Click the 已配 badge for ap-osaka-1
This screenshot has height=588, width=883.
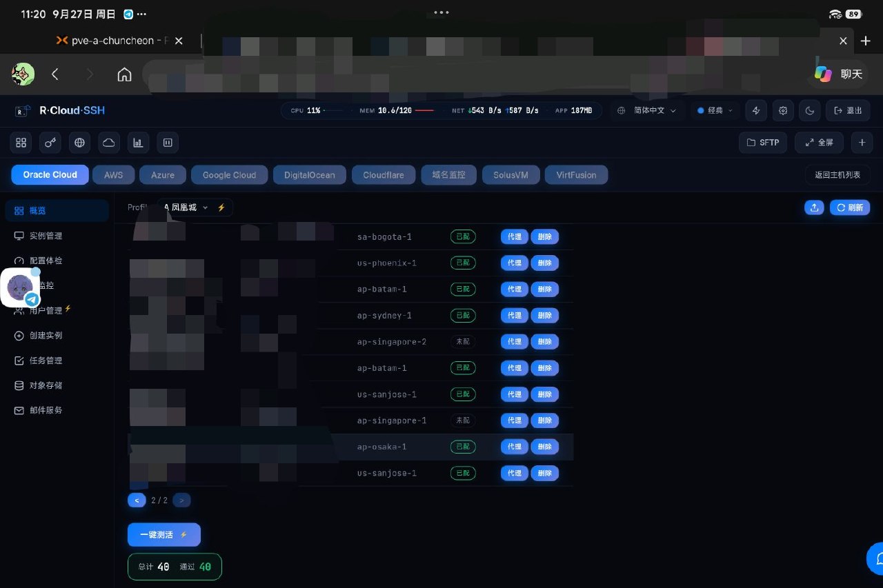tap(463, 447)
